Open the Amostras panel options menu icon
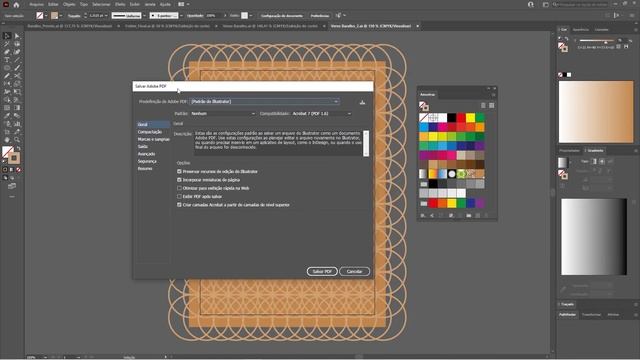 (x=493, y=95)
